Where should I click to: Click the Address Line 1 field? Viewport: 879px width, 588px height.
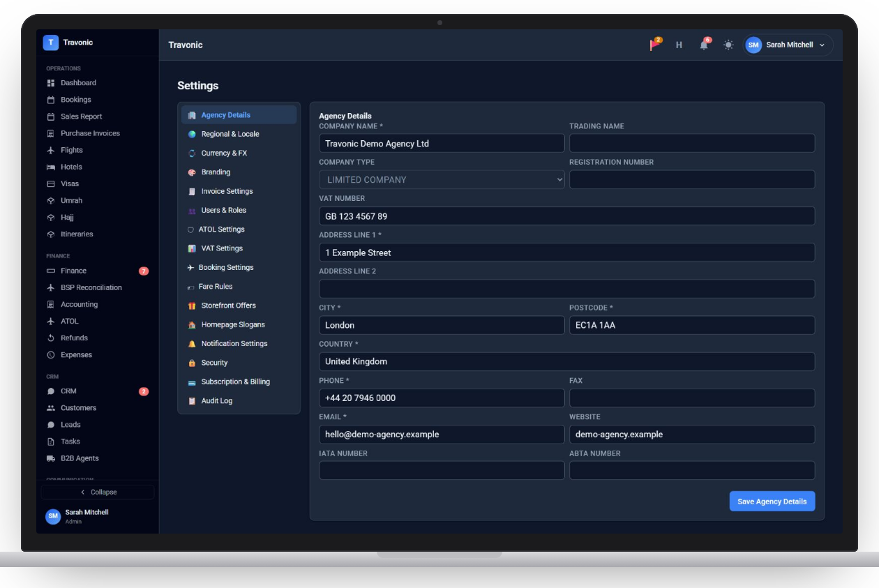pos(566,252)
